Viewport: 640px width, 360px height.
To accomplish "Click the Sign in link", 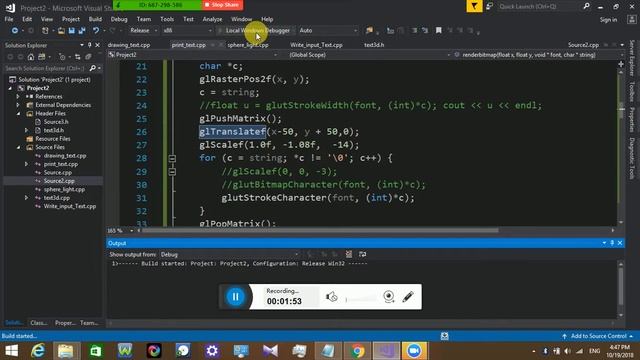I will point(608,20).
